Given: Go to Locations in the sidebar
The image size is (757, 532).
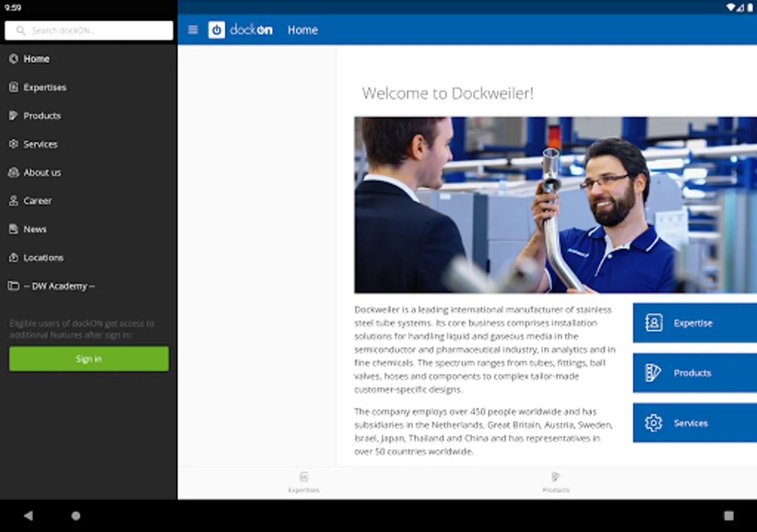Looking at the screenshot, I should pyautogui.click(x=89, y=257).
